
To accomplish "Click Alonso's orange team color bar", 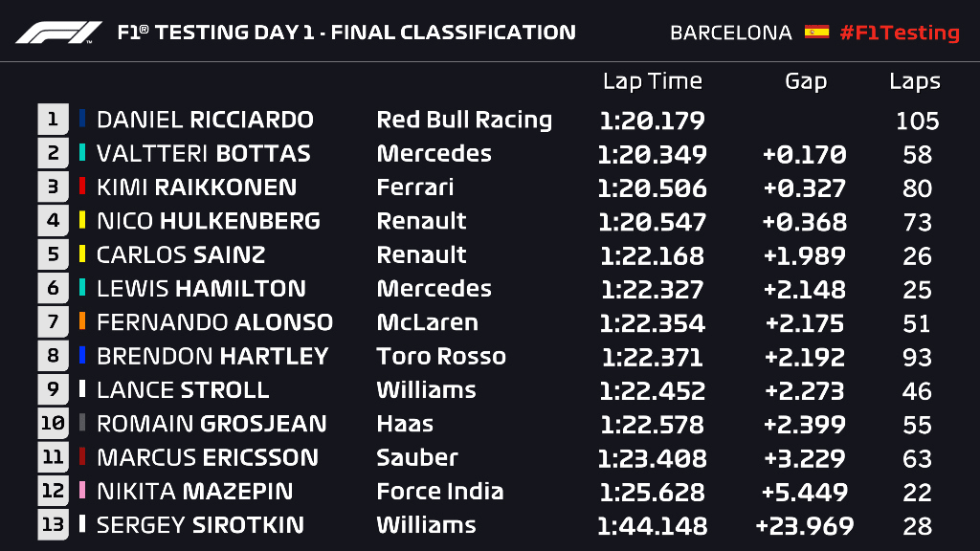I will tap(82, 322).
